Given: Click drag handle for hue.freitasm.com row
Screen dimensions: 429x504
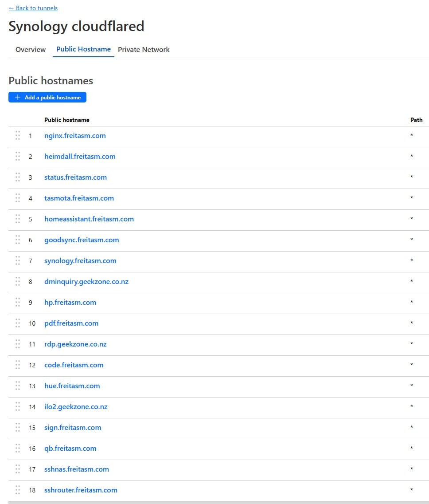Looking at the screenshot, I should (x=18, y=386).
